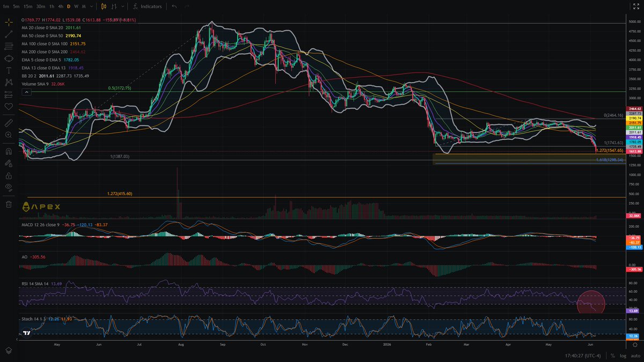Click the 1.272(415.60) Fibonacci level label
This screenshot has width=644, height=362.
click(x=120, y=194)
